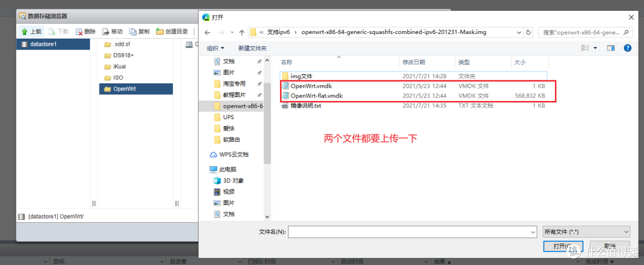
Task: Open the 组织 (Organize) menu
Action: coord(216,48)
